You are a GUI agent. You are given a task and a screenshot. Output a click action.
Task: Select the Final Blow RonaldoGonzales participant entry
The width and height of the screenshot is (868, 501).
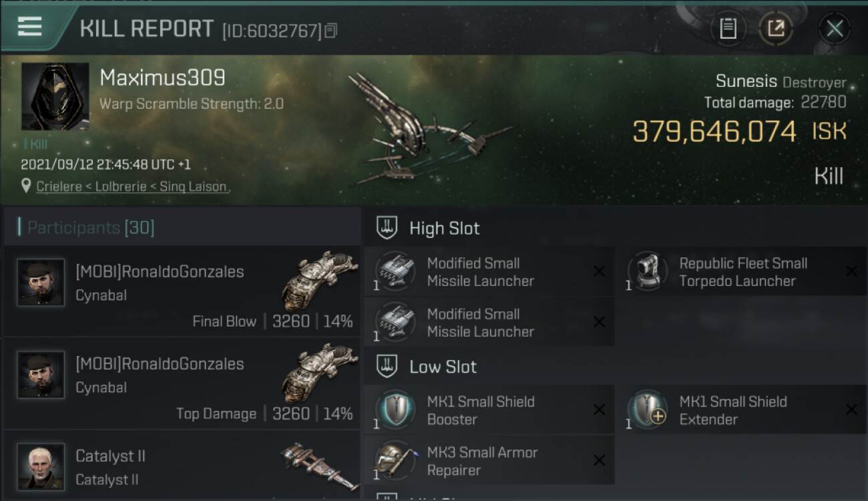pyautogui.click(x=182, y=291)
